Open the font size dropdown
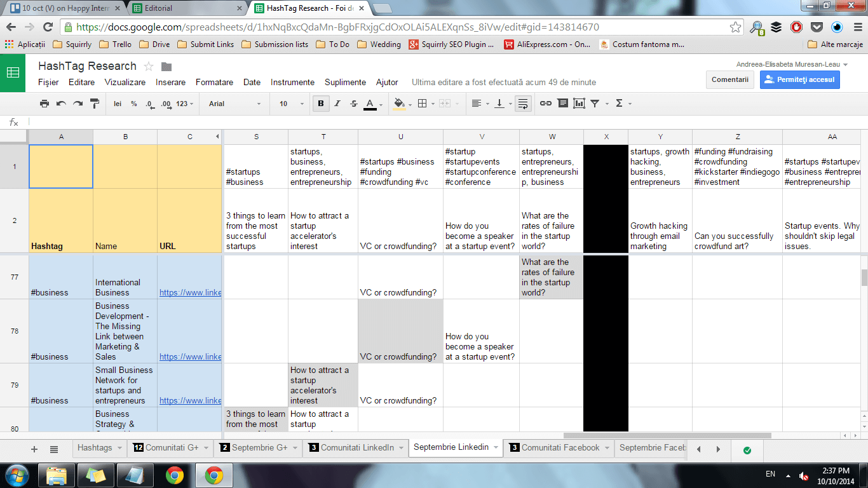The height and width of the screenshot is (488, 868). pos(291,104)
